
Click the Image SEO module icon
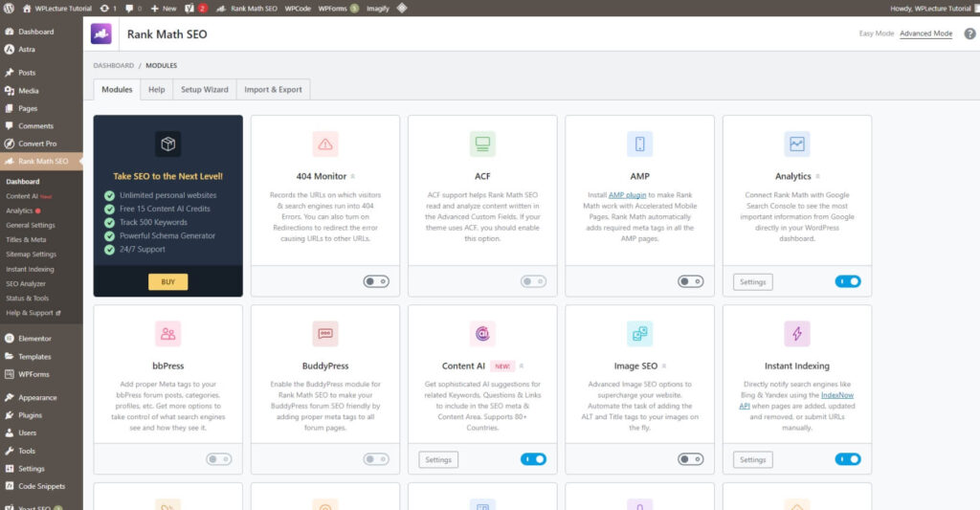pos(639,334)
